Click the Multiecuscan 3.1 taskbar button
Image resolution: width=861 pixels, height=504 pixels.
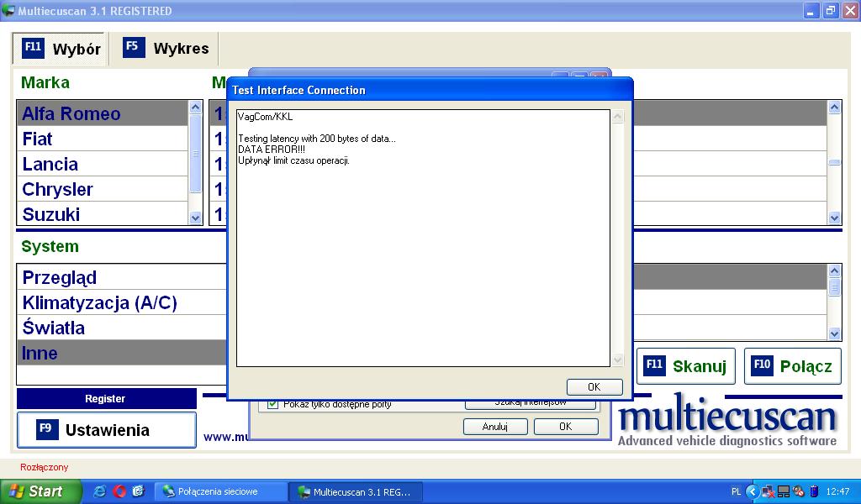[x=356, y=491]
